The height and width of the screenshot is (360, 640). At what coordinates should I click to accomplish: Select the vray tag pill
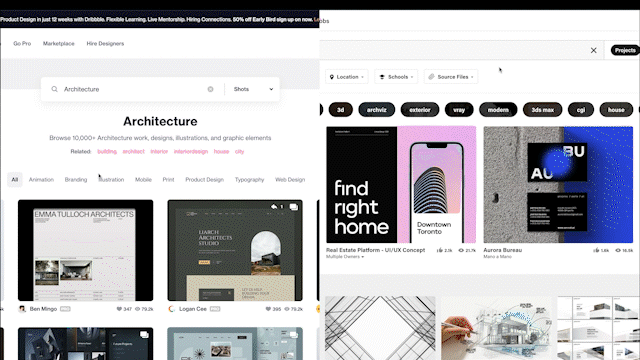459,110
